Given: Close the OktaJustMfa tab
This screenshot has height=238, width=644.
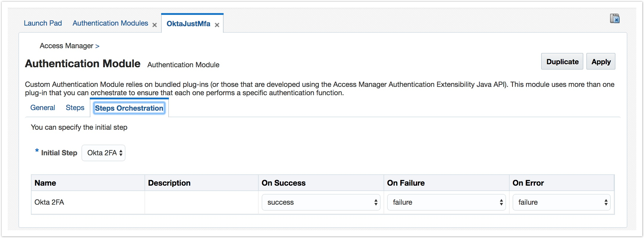Looking at the screenshot, I should click(x=217, y=25).
